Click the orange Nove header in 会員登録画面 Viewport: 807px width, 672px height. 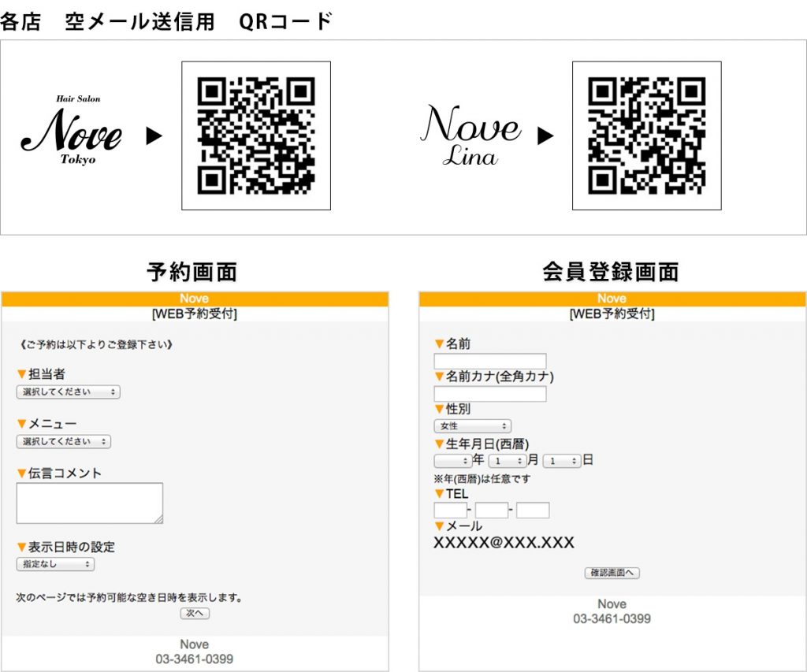coord(612,299)
